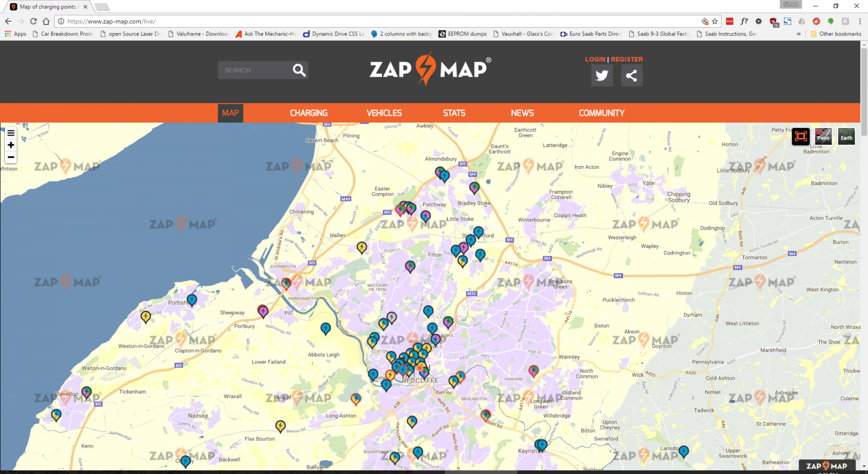Open Dynamic Drive CSS bookmark
This screenshot has height=474, width=868.
334,34
